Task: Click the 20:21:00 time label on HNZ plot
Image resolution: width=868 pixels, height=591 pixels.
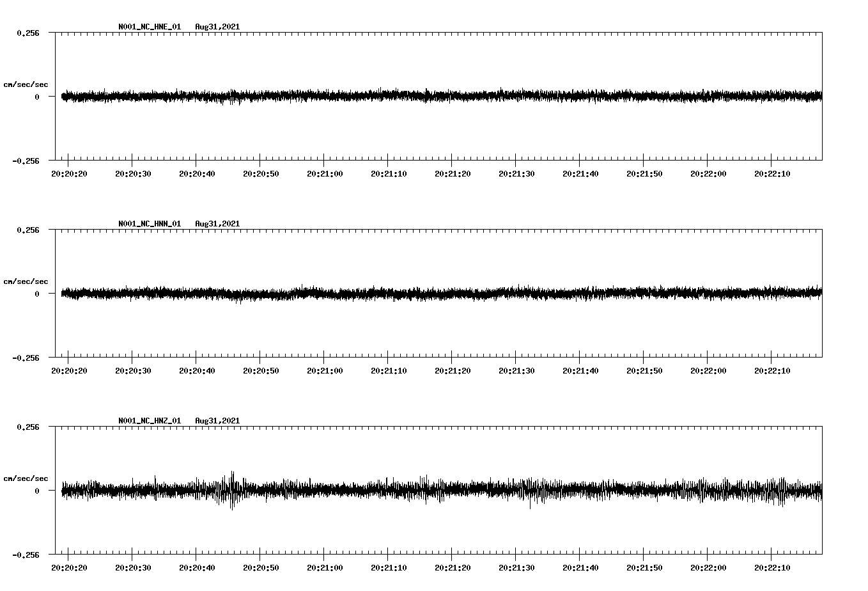Action: [x=325, y=568]
